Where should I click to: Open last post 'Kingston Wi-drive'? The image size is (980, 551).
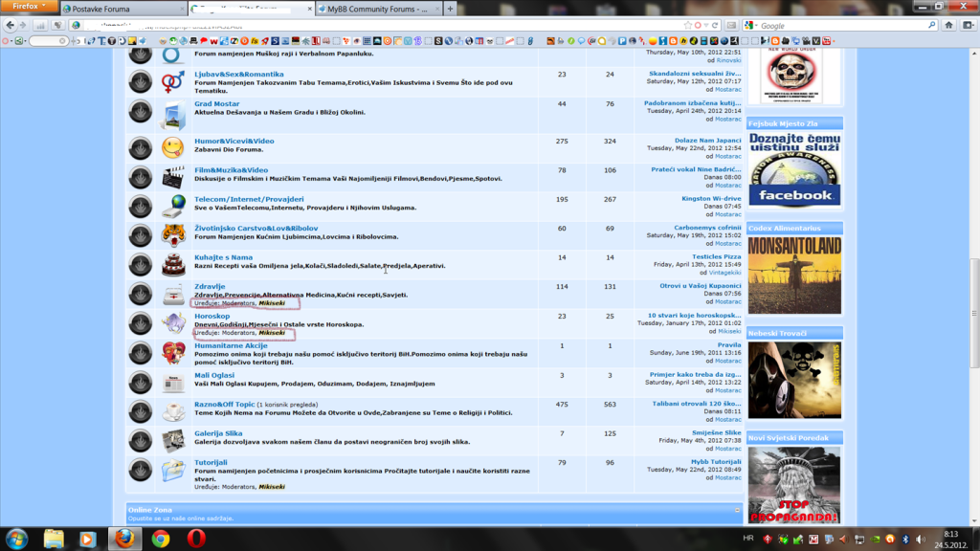coord(711,199)
